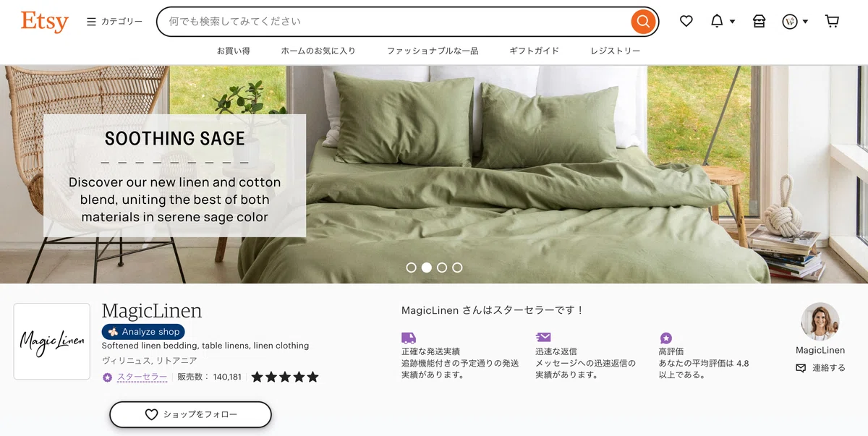
Task: Click the ショップをフォロー follow button
Action: point(190,415)
